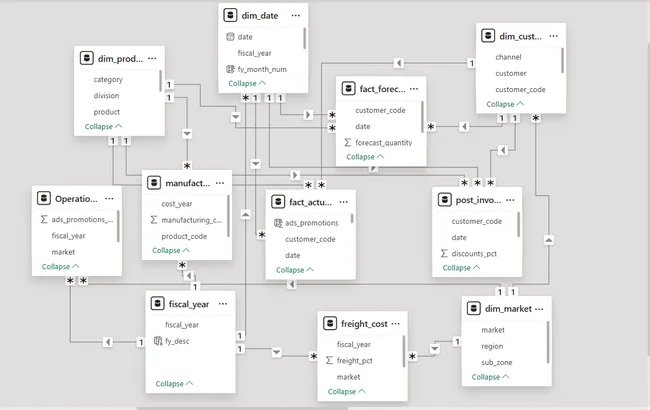650x410 pixels.
Task: Click the sigma icon beside freight_pct
Action: coord(329,360)
